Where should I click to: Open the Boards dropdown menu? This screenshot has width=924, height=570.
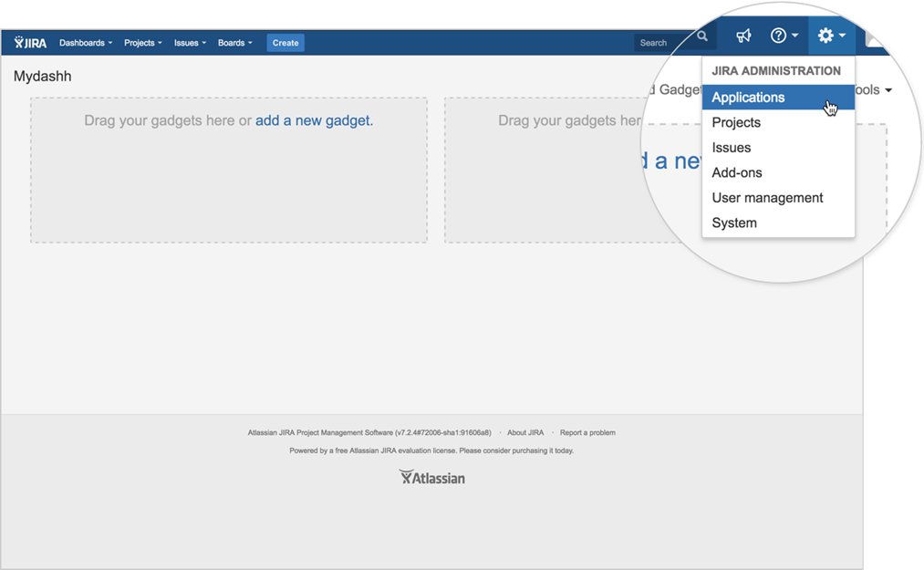pos(234,43)
